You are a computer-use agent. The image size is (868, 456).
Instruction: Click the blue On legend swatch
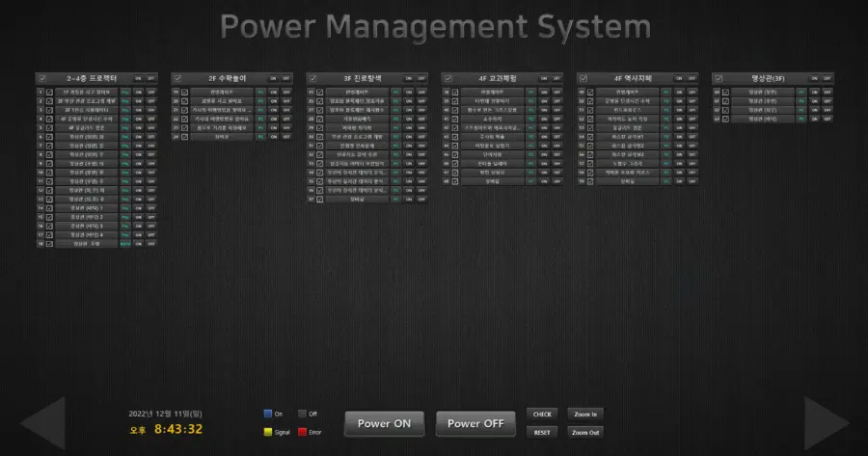click(x=269, y=414)
